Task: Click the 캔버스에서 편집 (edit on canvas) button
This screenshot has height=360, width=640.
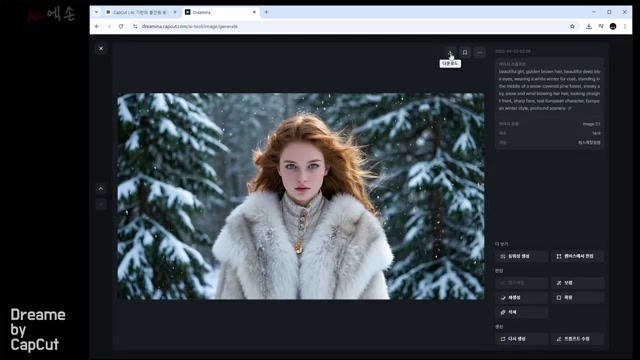Action: click(x=577, y=256)
